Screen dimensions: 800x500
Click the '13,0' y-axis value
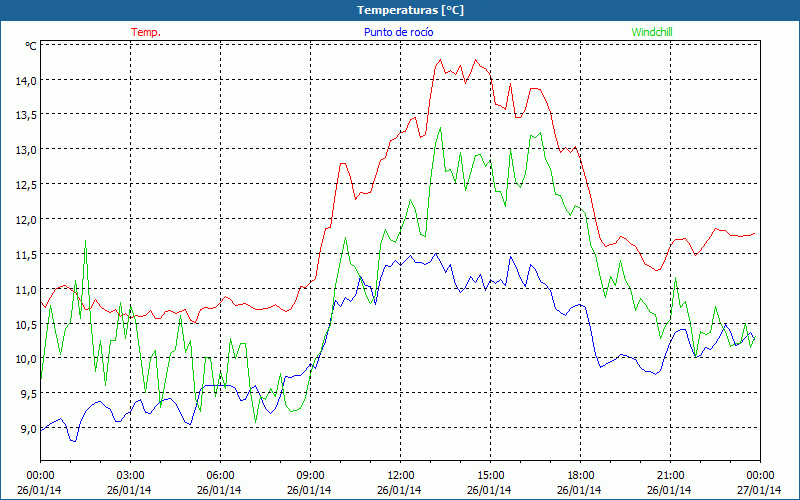pos(27,150)
